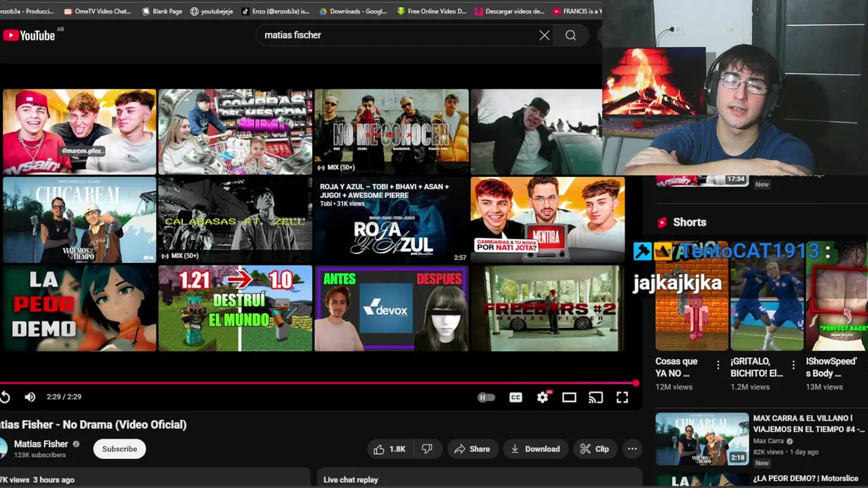Image resolution: width=868 pixels, height=488 pixels.
Task: Like the video with 1.8K likes
Action: click(389, 449)
